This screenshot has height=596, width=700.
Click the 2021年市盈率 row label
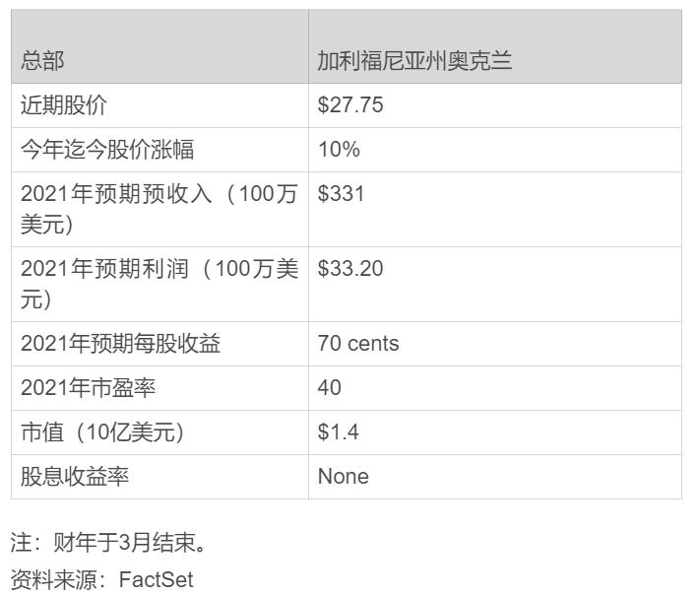[x=88, y=388]
